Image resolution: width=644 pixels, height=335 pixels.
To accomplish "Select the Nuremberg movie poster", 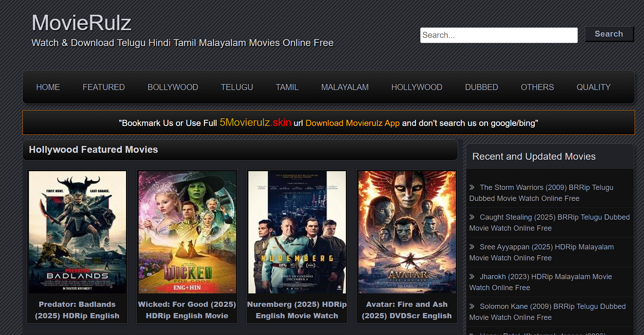I will (x=297, y=232).
